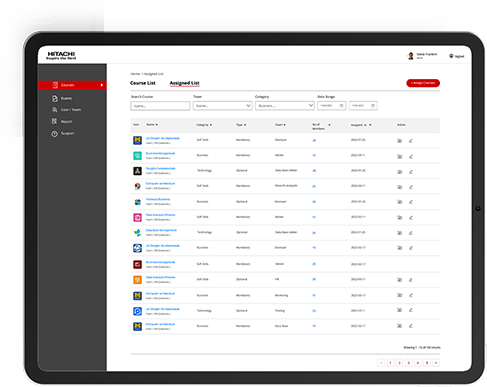The height and width of the screenshot is (387, 487).
Task: Edit the Design Fundamentals row with pencil icon
Action: [411, 172]
